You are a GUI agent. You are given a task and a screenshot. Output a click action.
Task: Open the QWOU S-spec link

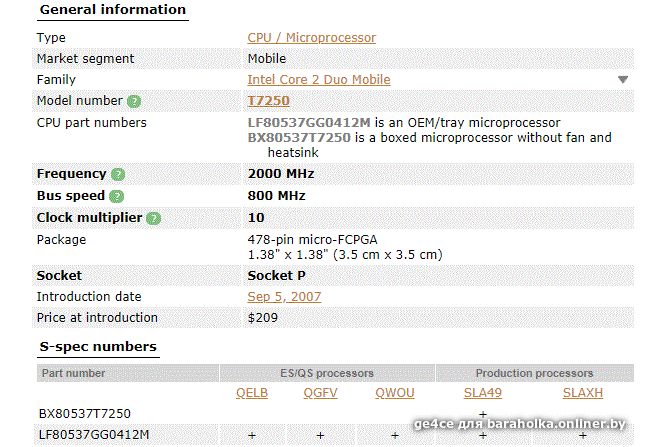(x=395, y=393)
